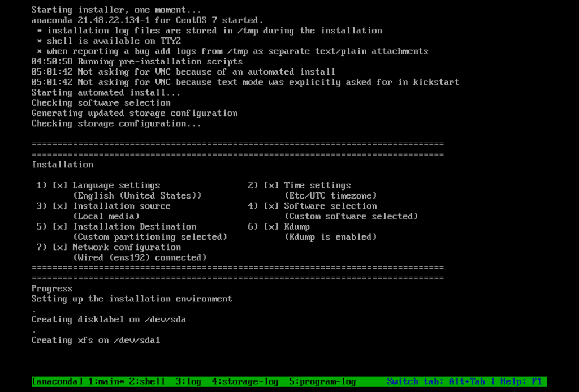Select 'Software selection' menu entry
The height and width of the screenshot is (392, 579).
point(330,206)
